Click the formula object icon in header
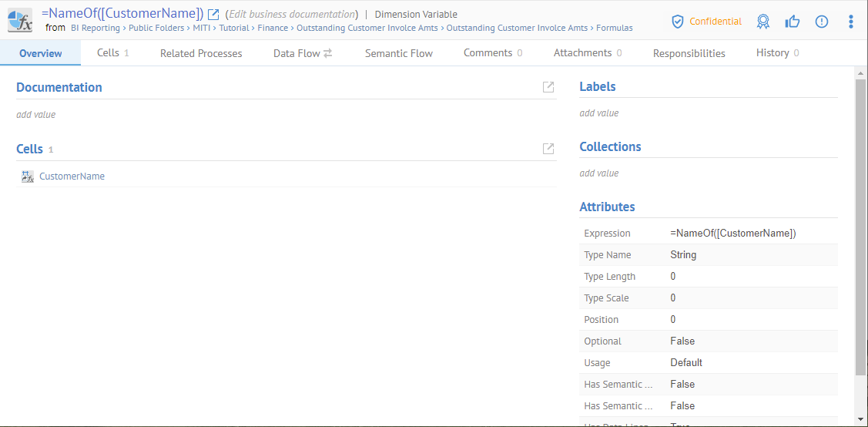The image size is (868, 427). point(20,20)
